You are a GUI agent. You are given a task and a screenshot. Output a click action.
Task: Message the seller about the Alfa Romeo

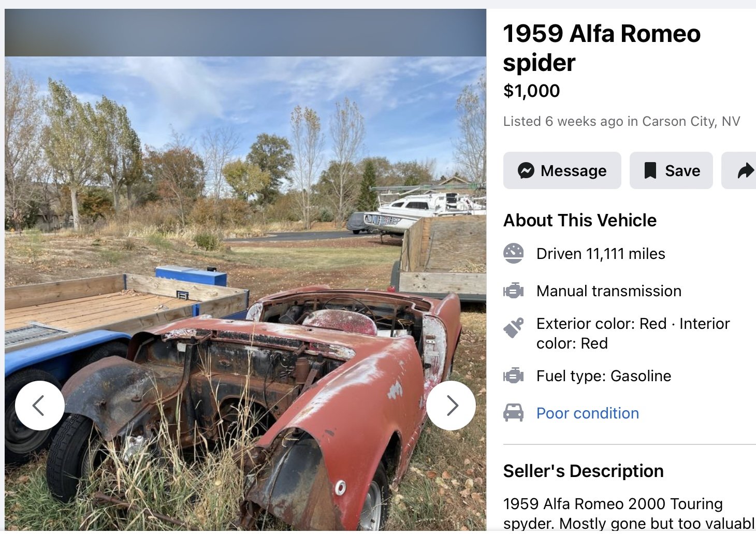coord(562,170)
